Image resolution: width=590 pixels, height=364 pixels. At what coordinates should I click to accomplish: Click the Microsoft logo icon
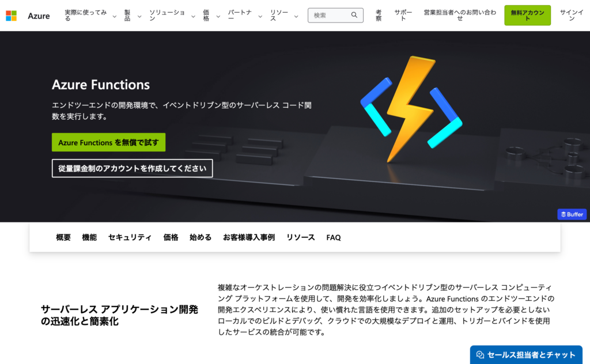click(x=11, y=16)
